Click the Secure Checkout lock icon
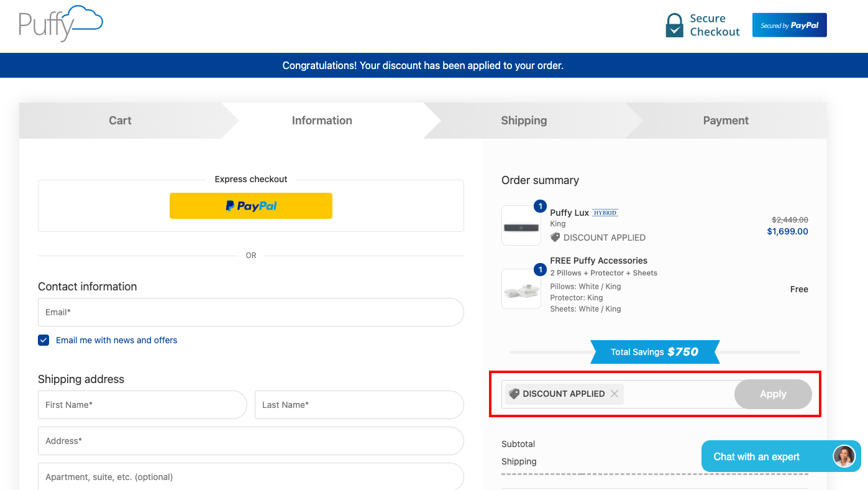 [x=674, y=25]
